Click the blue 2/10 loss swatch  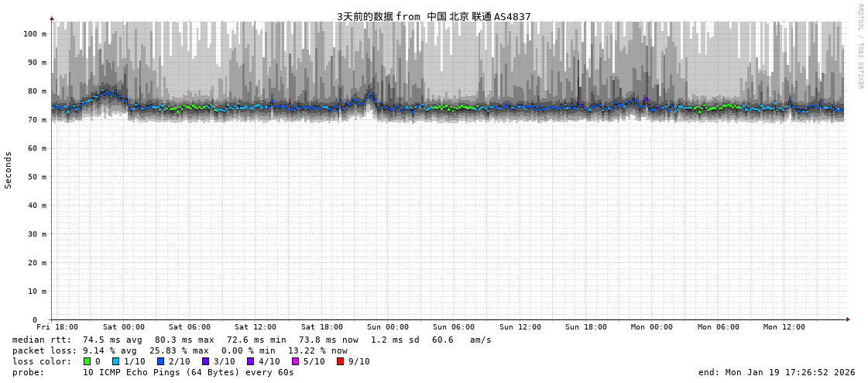[x=161, y=361]
